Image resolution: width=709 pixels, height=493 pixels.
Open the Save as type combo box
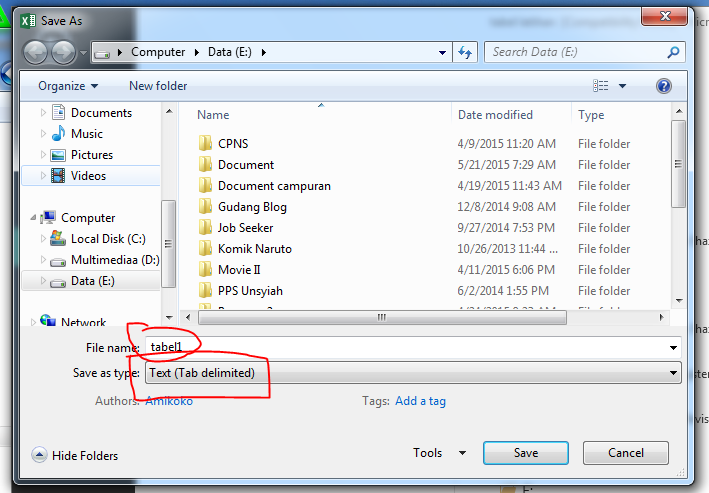pyautogui.click(x=413, y=373)
